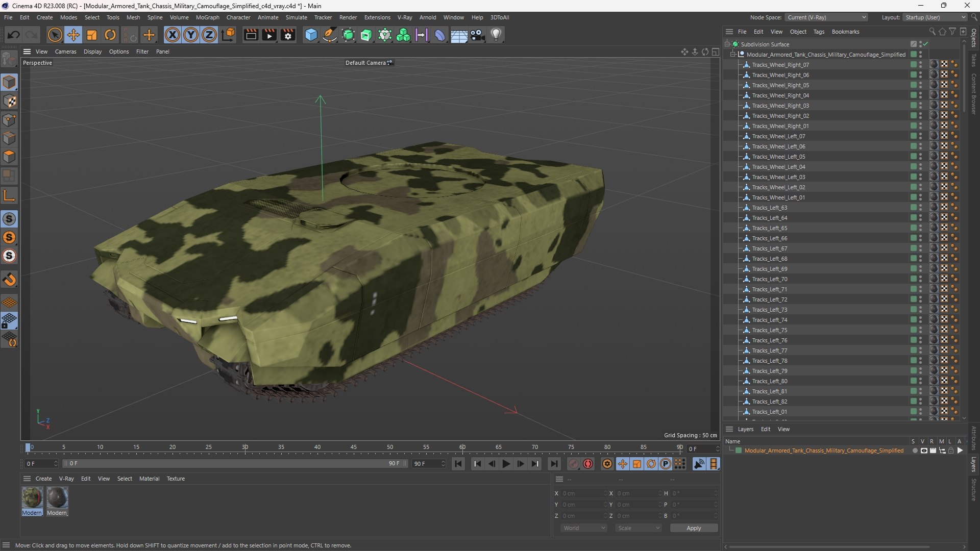Collapse the Subdivision Surface tree node
980x551 pixels.
coord(727,44)
